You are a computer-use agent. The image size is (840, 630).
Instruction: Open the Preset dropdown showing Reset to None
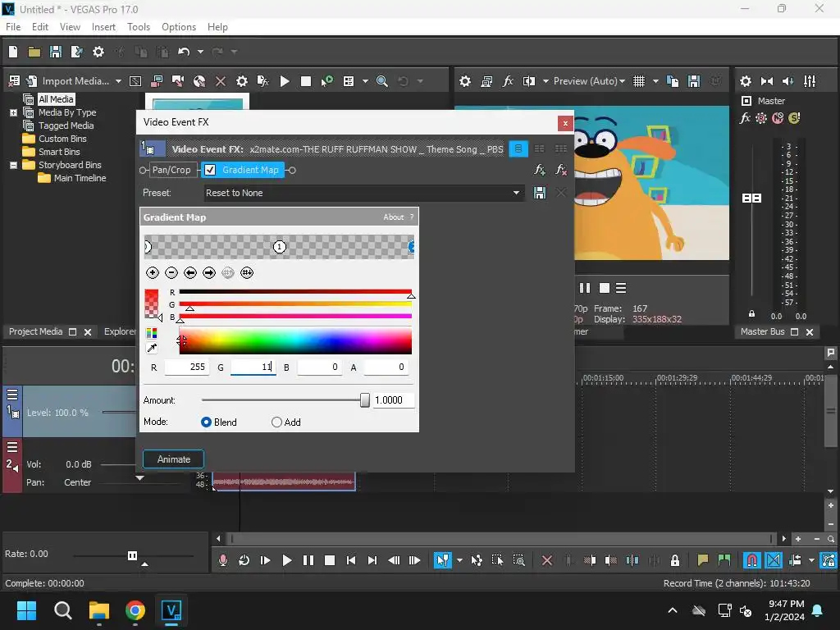click(363, 193)
